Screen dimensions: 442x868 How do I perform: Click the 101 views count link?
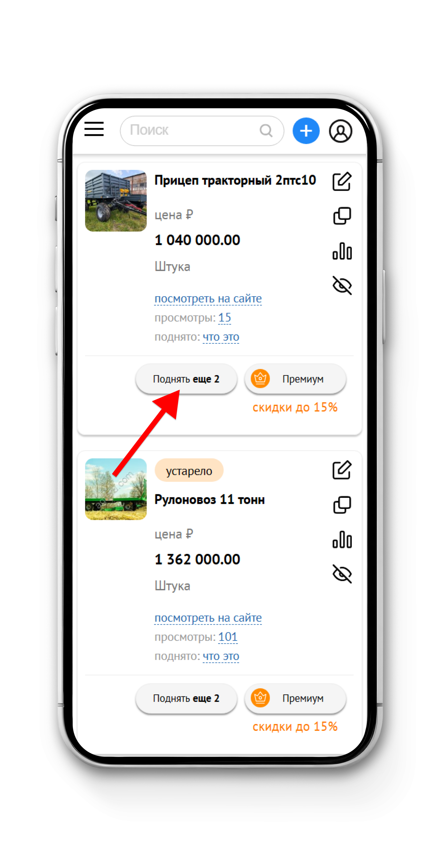point(228,637)
